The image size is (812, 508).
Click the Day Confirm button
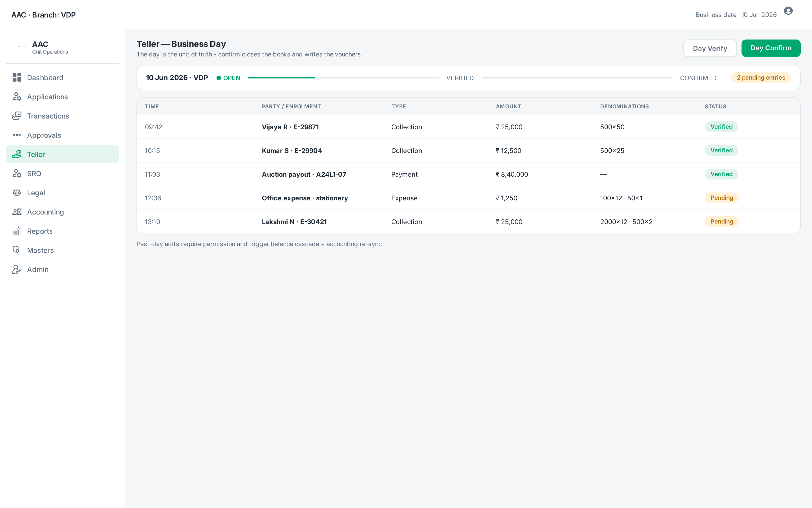[x=771, y=48]
